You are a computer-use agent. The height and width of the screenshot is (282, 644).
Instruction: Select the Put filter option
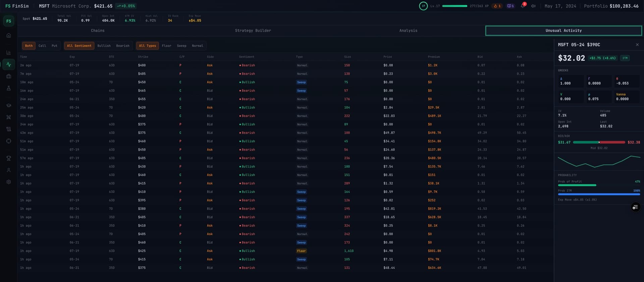tap(54, 46)
